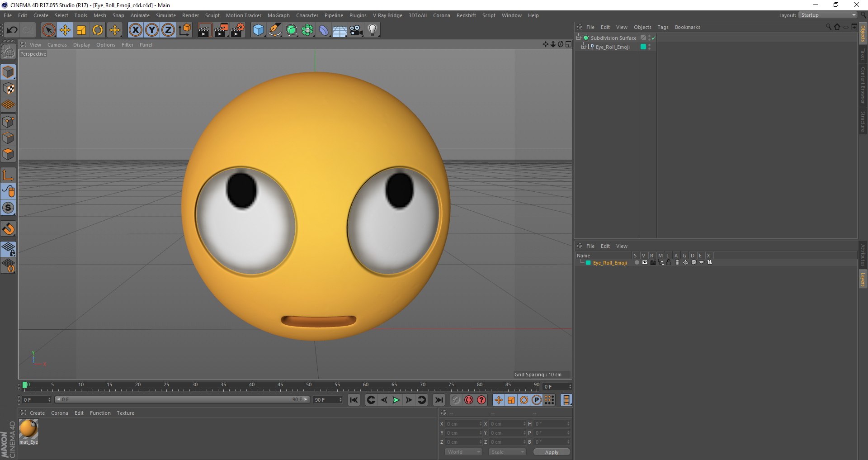Open the Layers side tab
868x460 pixels.
[x=863, y=279]
